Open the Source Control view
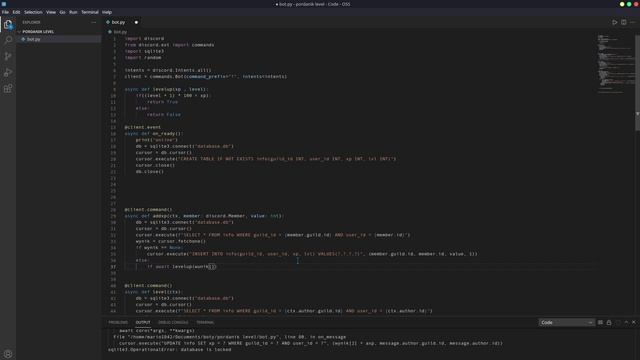Screen dimensions: 640x360 coord(8,56)
